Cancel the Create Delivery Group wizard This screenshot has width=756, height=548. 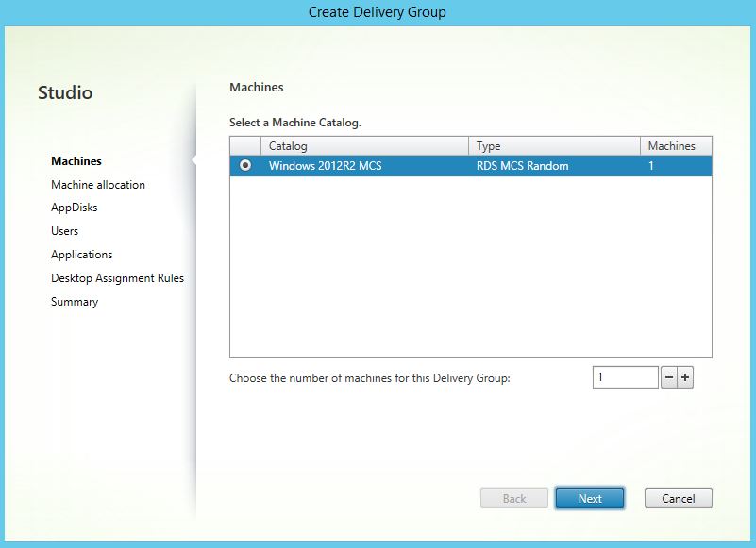coord(678,498)
